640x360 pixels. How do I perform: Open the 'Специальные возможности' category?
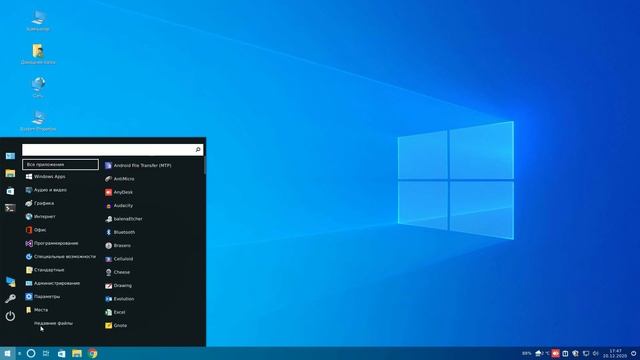(60, 257)
